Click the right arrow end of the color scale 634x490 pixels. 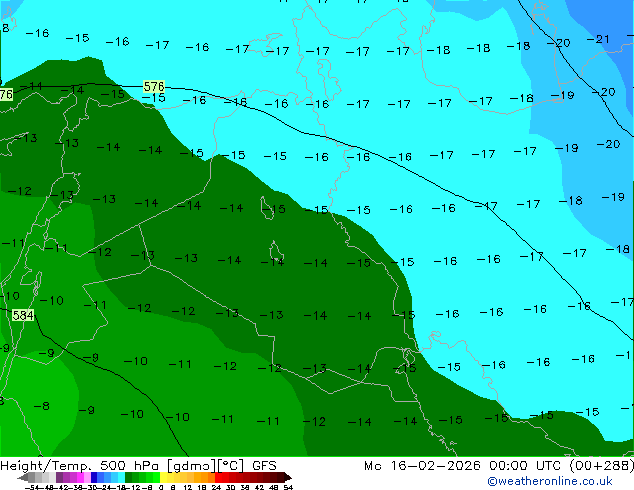(287, 477)
